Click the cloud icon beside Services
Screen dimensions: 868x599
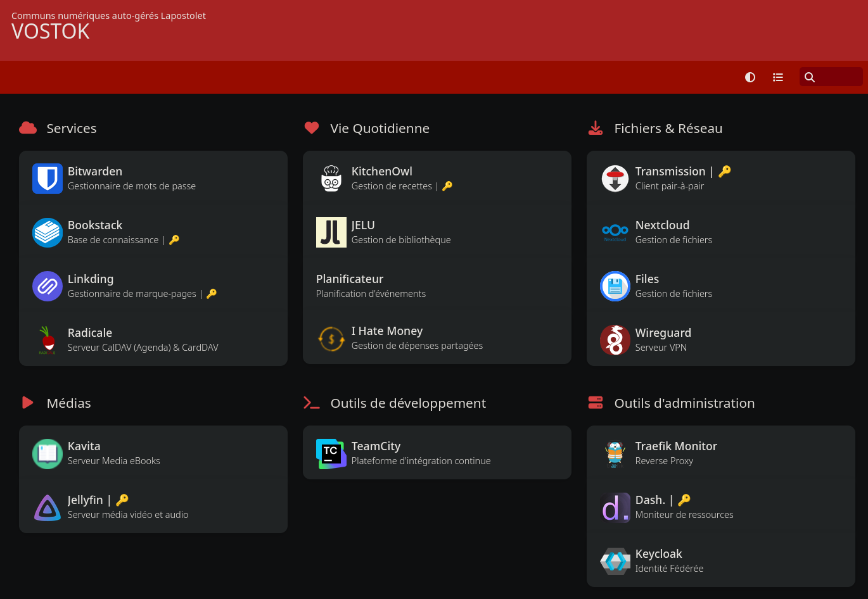click(28, 128)
